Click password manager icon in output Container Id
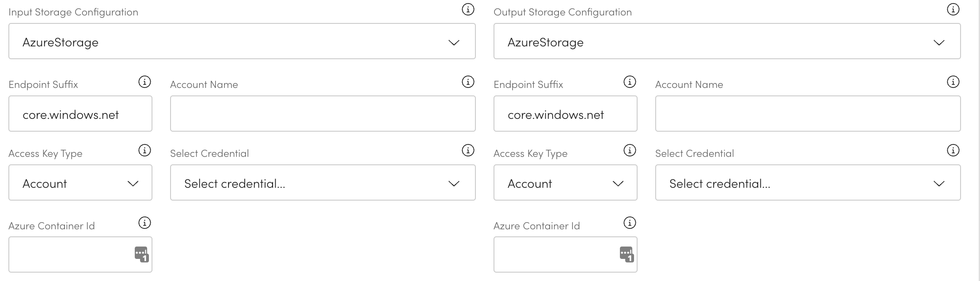Screen dimensions: 980x281 627,254
